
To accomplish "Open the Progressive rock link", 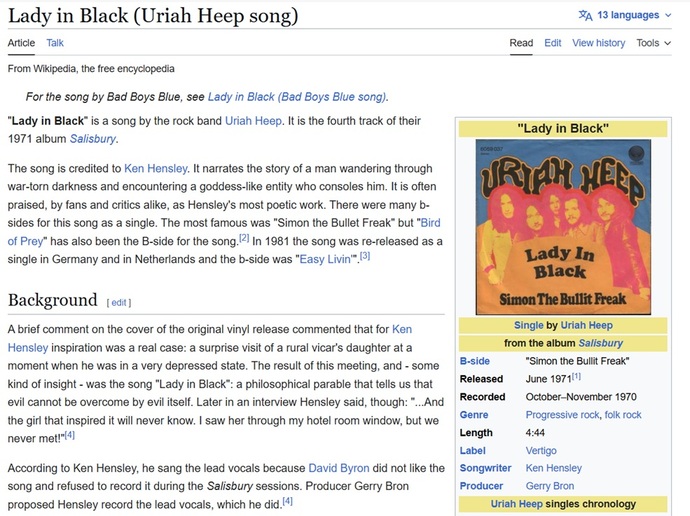I will click(x=562, y=415).
